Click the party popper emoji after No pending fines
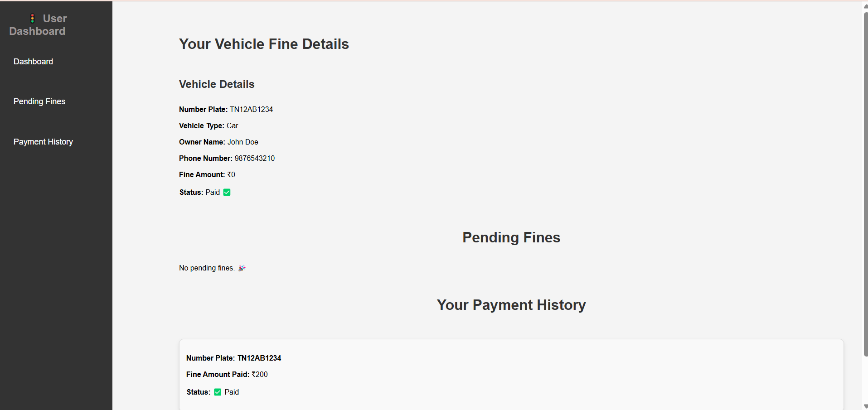The image size is (868, 410). click(242, 268)
